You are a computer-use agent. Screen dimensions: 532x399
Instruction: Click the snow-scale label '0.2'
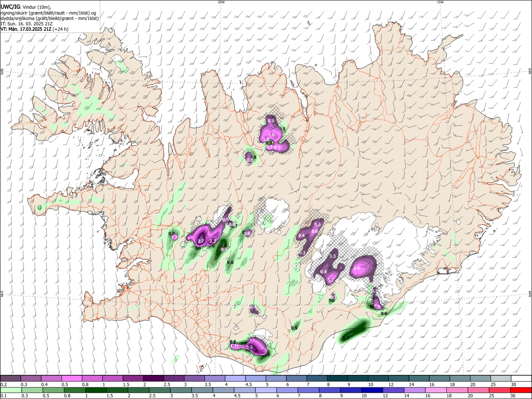[x=3, y=384]
